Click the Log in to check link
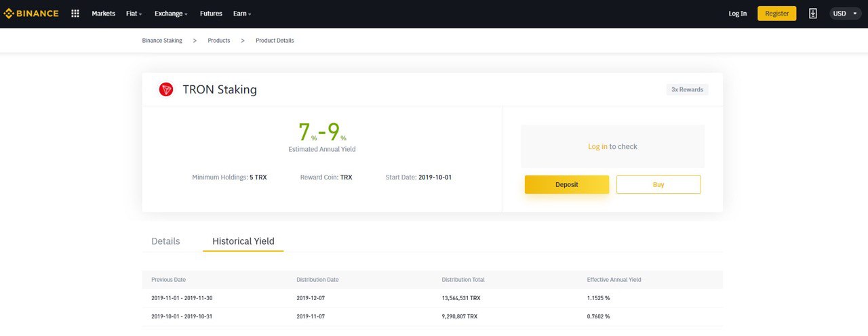Screen dimensions: 868x336 coord(612,146)
